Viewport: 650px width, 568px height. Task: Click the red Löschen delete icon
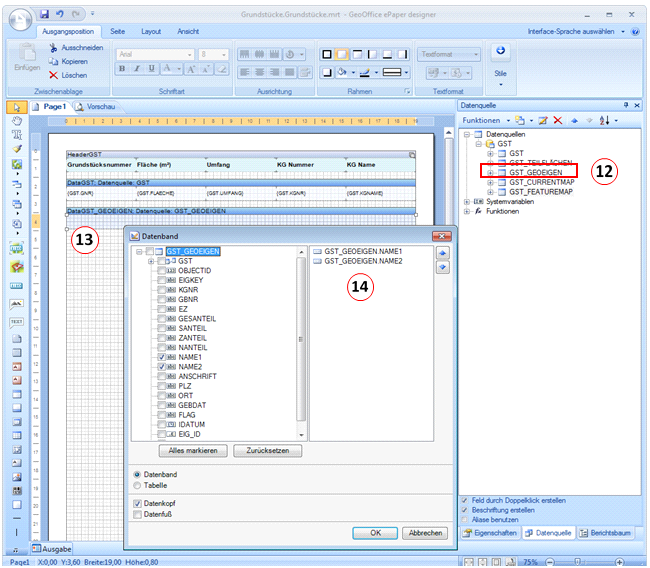tap(53, 75)
